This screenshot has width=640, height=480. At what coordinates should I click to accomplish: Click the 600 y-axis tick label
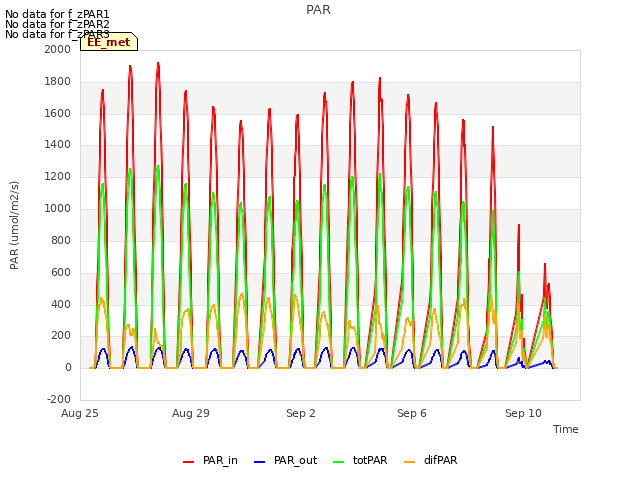61,272
